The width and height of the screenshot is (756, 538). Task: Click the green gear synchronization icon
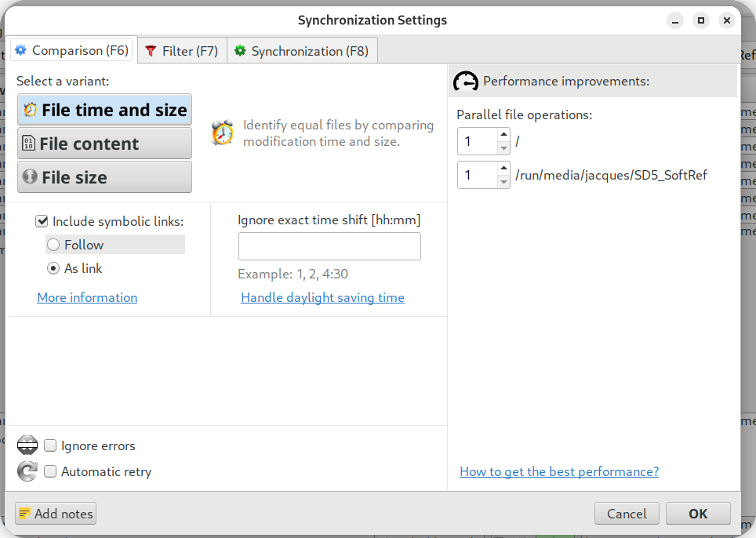[240, 51]
